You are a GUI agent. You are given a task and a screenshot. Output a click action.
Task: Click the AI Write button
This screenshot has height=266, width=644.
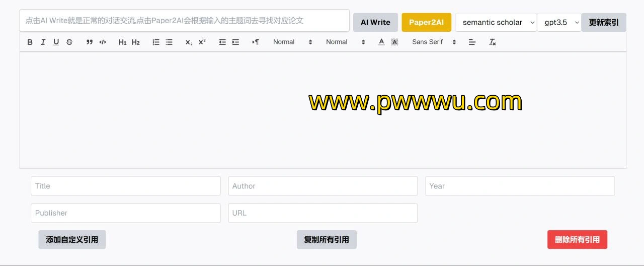pyautogui.click(x=375, y=23)
